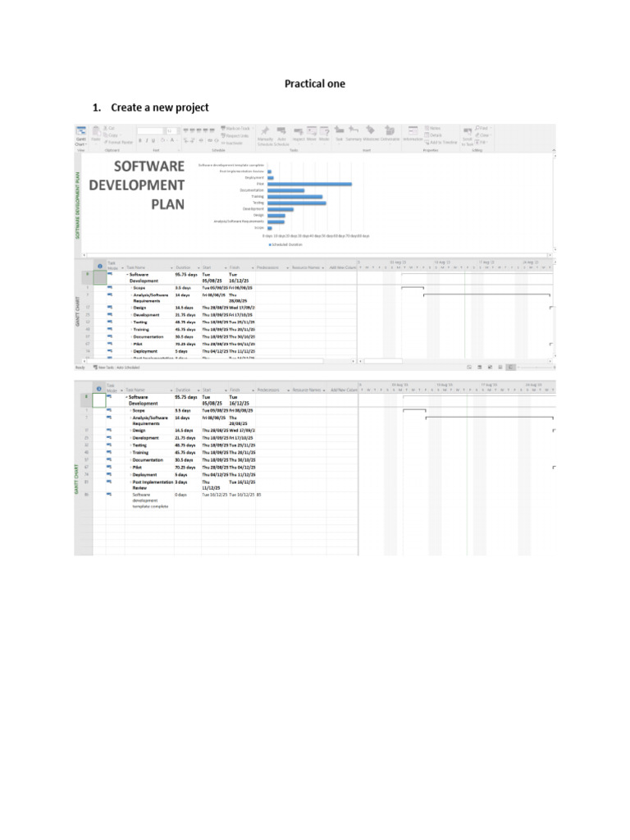Image resolution: width=630 pixels, height=840 pixels.
Task: Click Details in the Properties group
Action: (434, 135)
